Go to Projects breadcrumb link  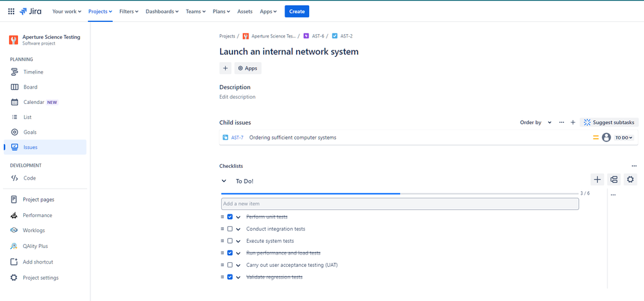[227, 36]
